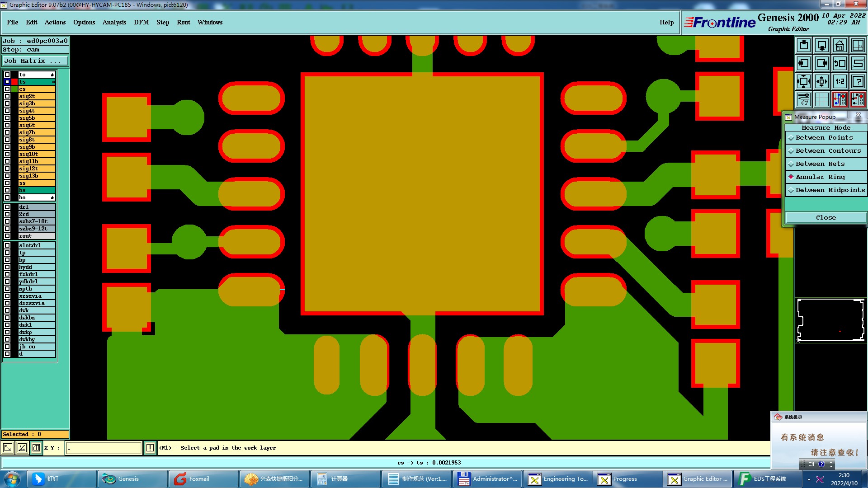Open the DFM menu
This screenshot has width=868, height=488.
pos(141,22)
